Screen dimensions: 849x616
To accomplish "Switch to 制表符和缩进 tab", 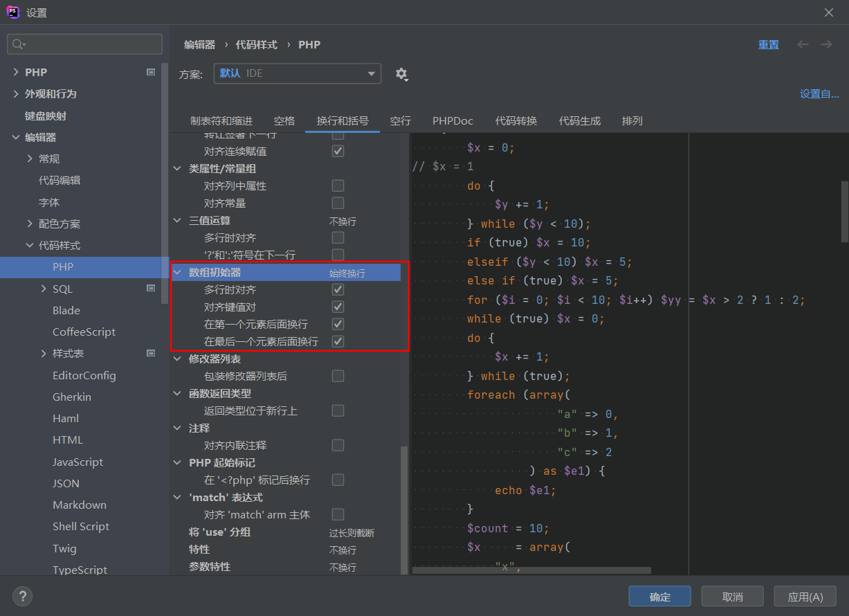I will [x=221, y=120].
